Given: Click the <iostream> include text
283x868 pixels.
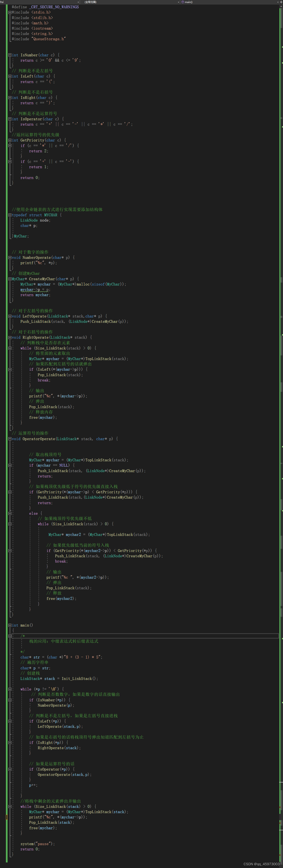Looking at the screenshot, I should click(42, 29).
